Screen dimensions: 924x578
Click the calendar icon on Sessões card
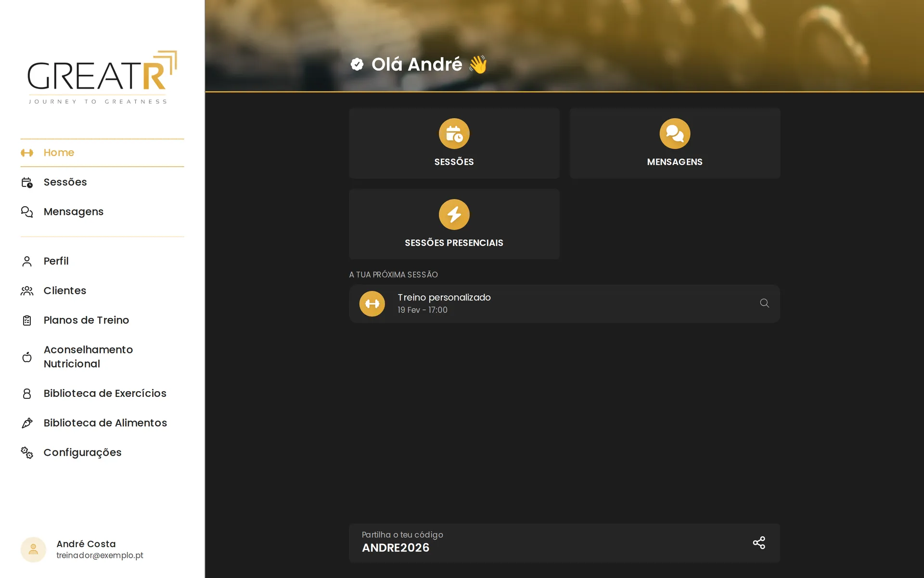[x=454, y=134]
